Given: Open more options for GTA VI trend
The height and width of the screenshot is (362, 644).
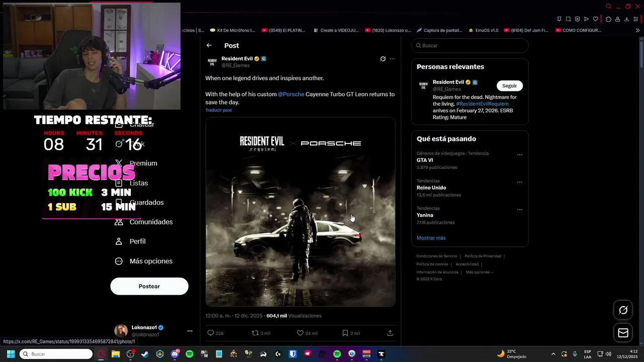Looking at the screenshot, I should pyautogui.click(x=520, y=155).
